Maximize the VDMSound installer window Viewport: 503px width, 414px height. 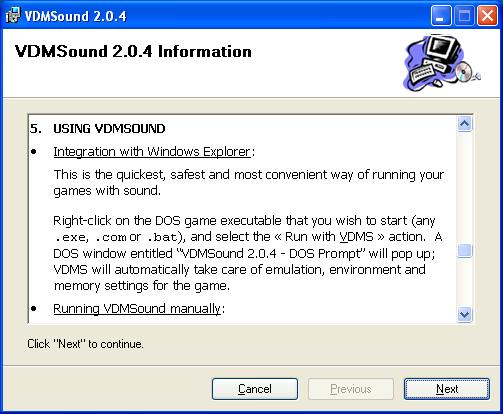464,16
